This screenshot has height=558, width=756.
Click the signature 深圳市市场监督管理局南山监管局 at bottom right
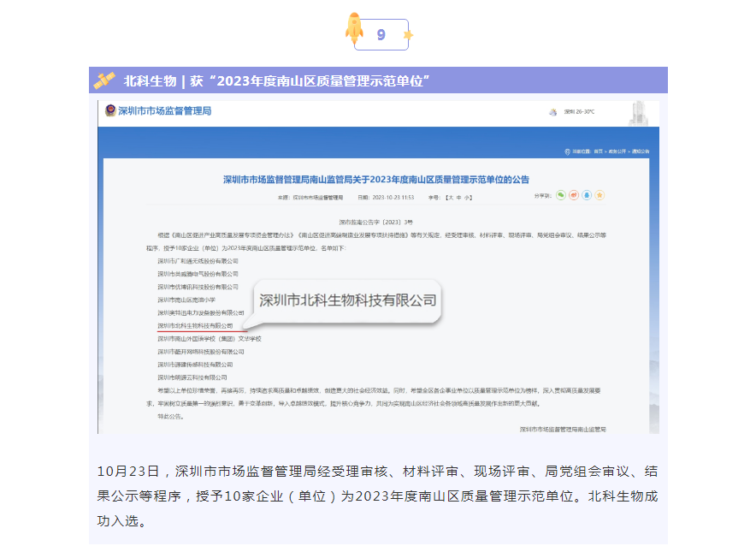click(563, 429)
